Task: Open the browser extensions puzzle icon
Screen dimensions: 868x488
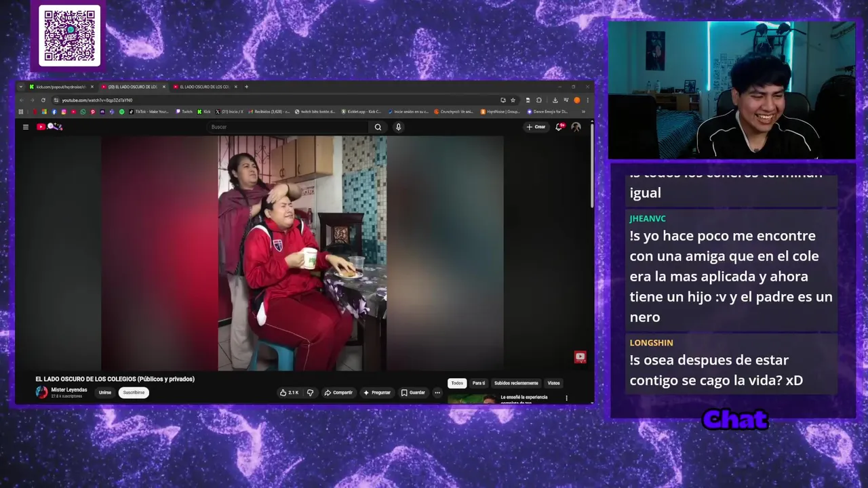Action: (x=538, y=100)
